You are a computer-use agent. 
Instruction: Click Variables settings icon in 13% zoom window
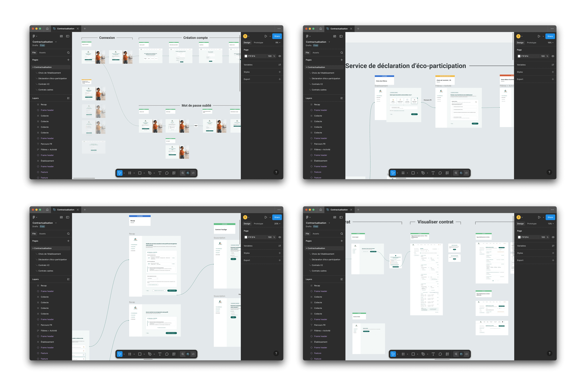tap(553, 246)
